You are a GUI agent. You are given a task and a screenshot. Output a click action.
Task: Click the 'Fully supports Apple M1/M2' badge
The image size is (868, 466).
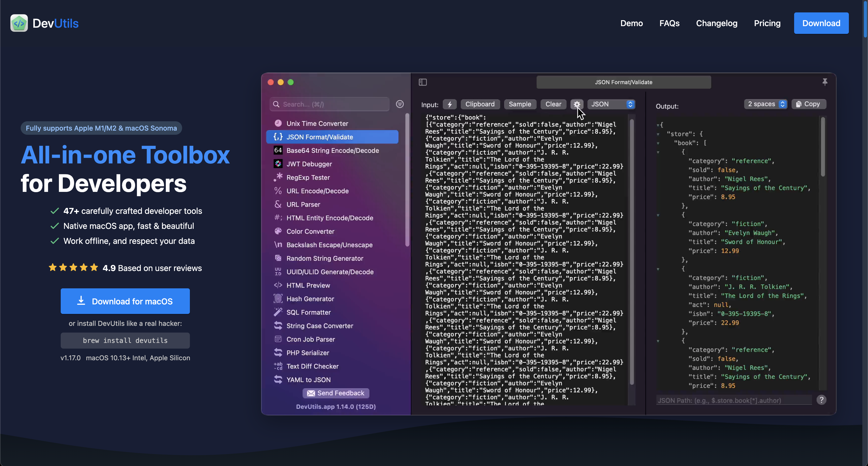[101, 128]
